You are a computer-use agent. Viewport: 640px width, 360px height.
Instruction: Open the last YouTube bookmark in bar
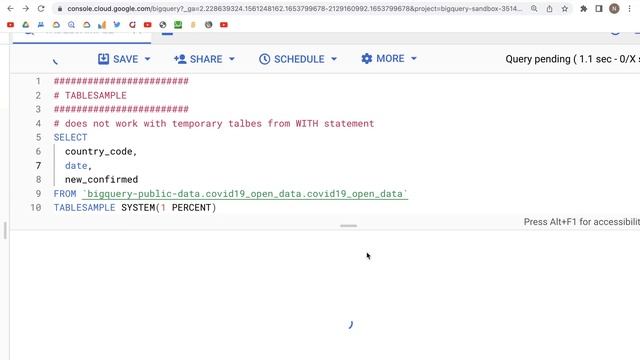pyautogui.click(x=224, y=25)
